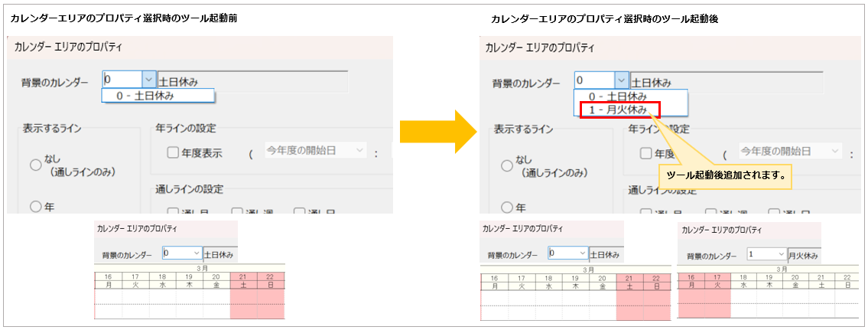Viewport: 868px width, 330px height.
Task: Open the 背景のカレンダー dropdown arrow in the right (after) panel
Action: coord(621,80)
